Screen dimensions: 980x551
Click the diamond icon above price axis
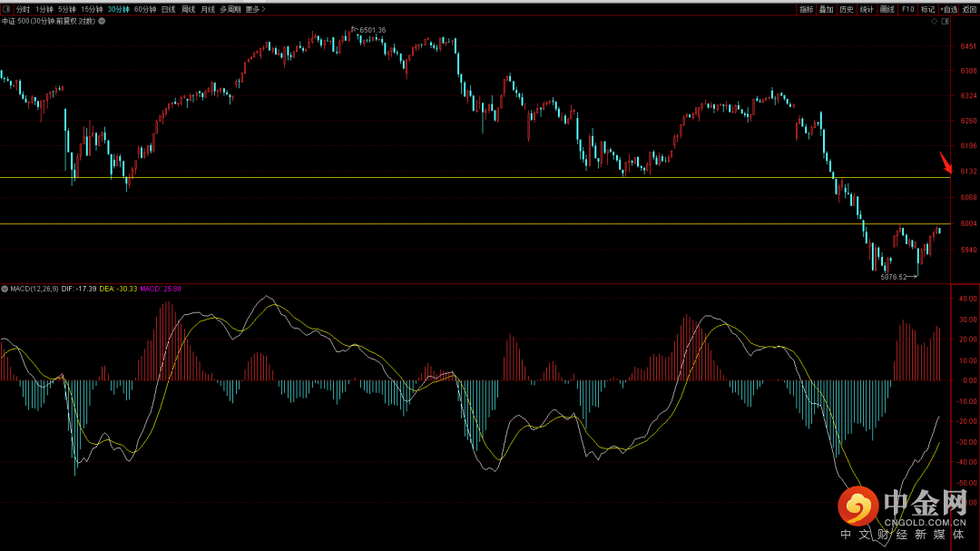pos(935,21)
